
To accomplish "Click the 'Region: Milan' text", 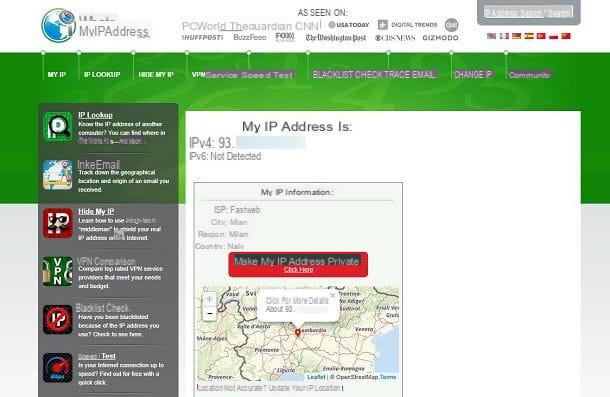I will click(223, 234).
